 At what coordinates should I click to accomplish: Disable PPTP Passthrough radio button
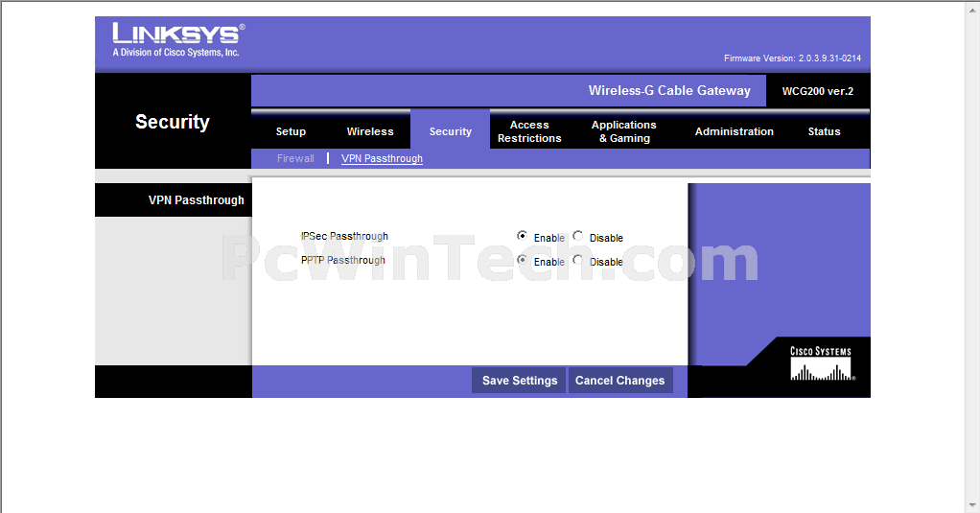pos(578,259)
